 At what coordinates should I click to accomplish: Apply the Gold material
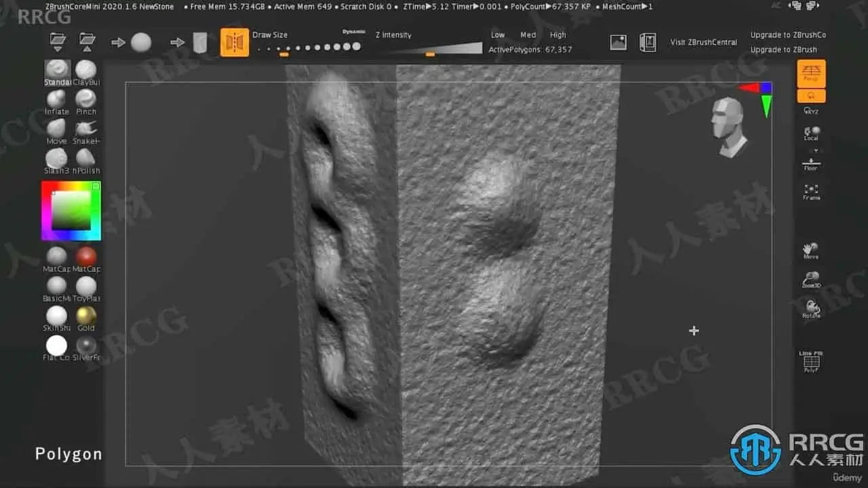click(86, 319)
